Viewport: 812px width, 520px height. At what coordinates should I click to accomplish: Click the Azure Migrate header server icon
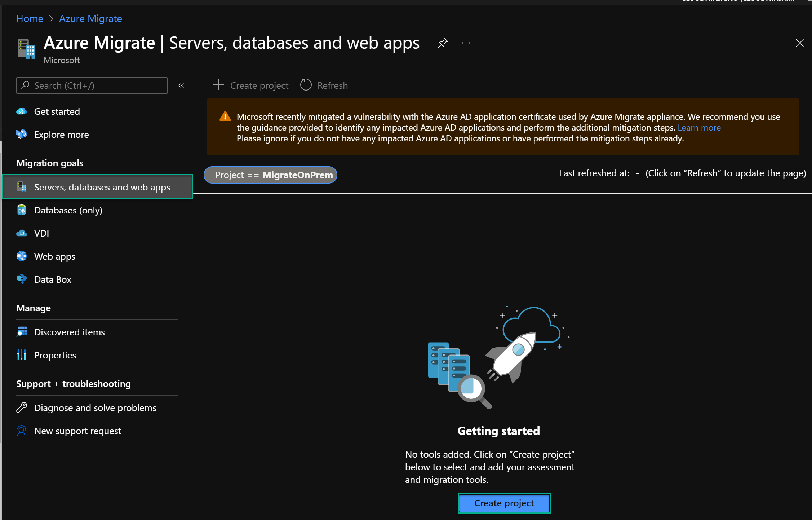[x=26, y=49]
